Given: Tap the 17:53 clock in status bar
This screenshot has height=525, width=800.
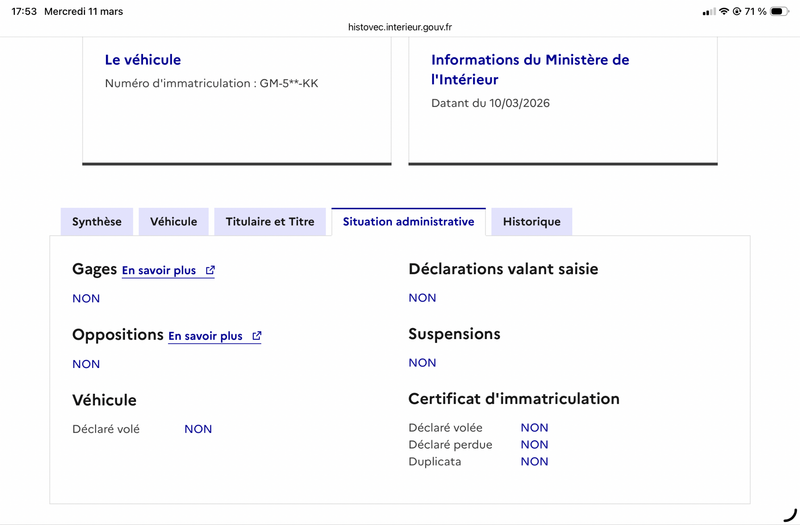Looking at the screenshot, I should [24, 11].
